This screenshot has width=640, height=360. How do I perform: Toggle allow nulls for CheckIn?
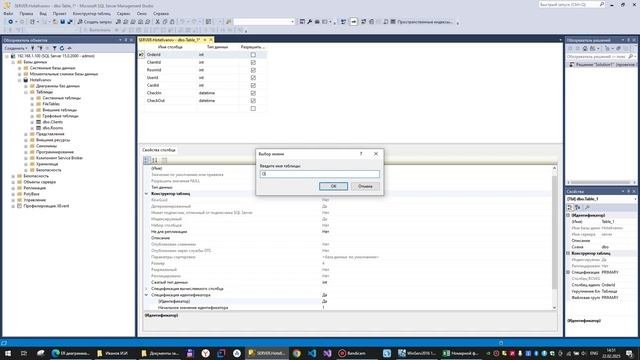253,93
